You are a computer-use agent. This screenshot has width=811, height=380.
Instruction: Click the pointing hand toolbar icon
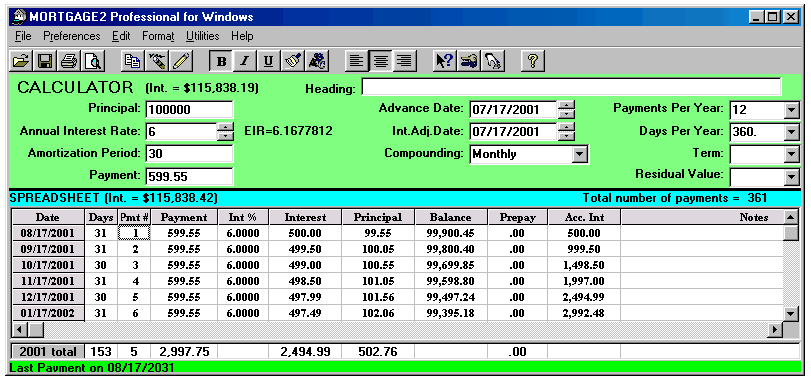click(x=493, y=62)
